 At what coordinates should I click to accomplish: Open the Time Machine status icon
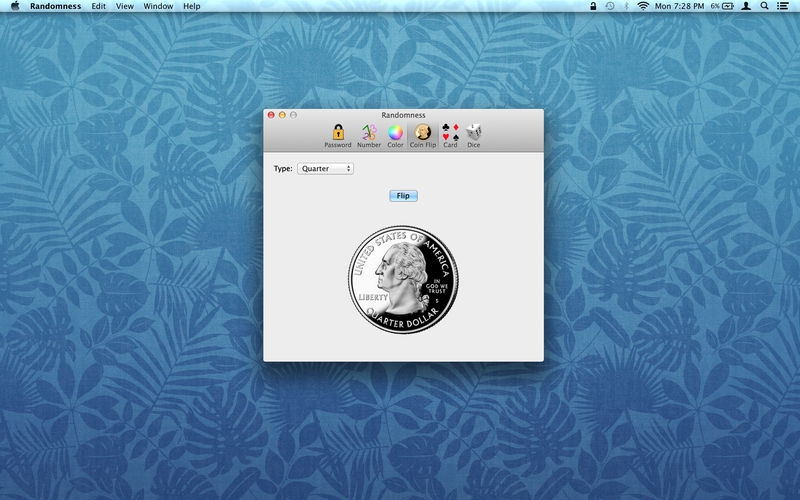click(x=610, y=6)
